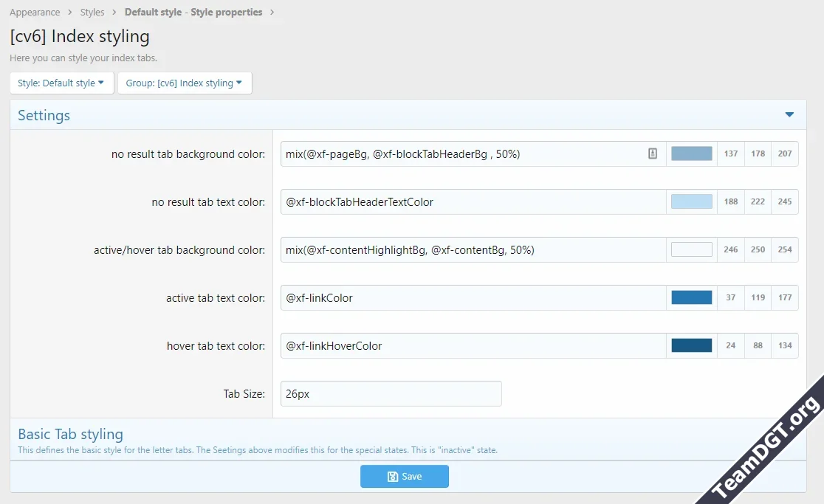
Task: Open the Styles breadcrumb link
Action: tap(92, 13)
